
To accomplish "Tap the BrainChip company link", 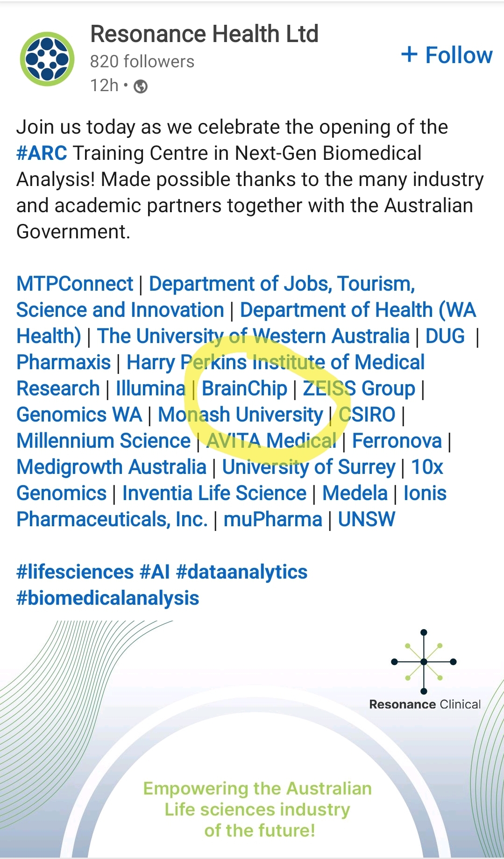I will (x=244, y=389).
